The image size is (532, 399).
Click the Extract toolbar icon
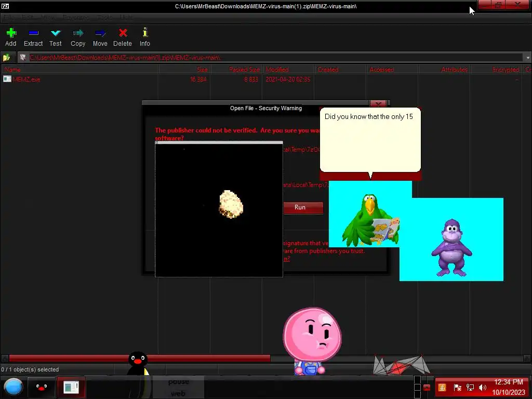pyautogui.click(x=33, y=33)
